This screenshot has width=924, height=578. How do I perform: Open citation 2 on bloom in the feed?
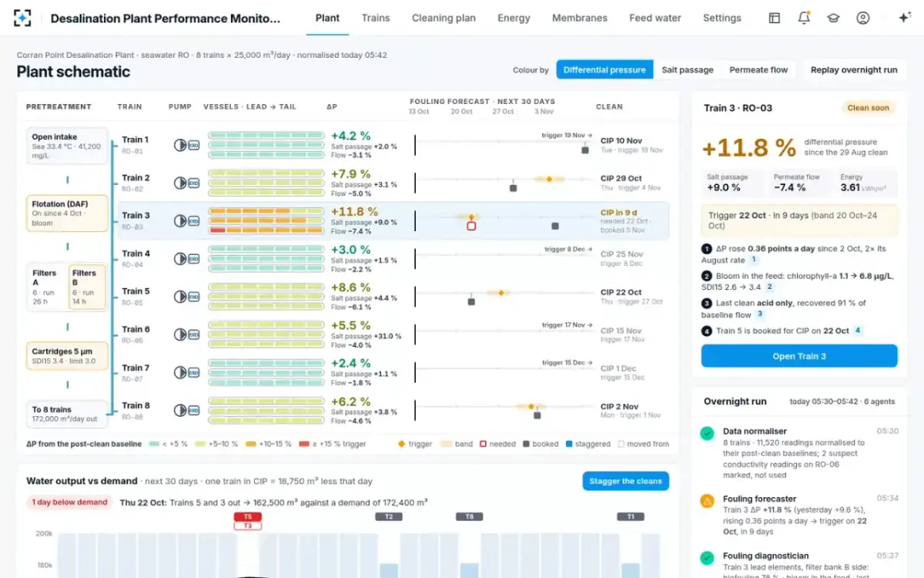click(769, 287)
